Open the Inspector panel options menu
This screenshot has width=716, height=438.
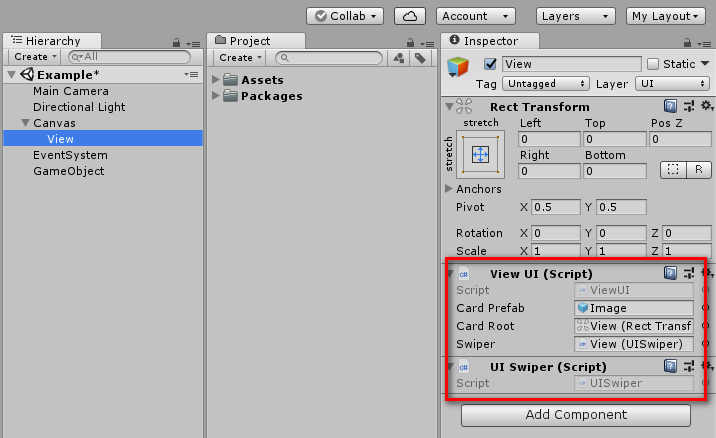[x=704, y=44]
